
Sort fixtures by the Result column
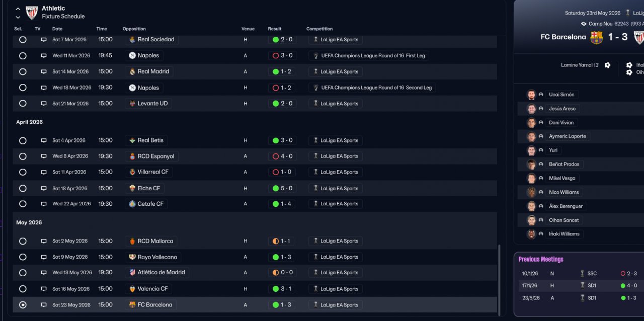tap(275, 29)
